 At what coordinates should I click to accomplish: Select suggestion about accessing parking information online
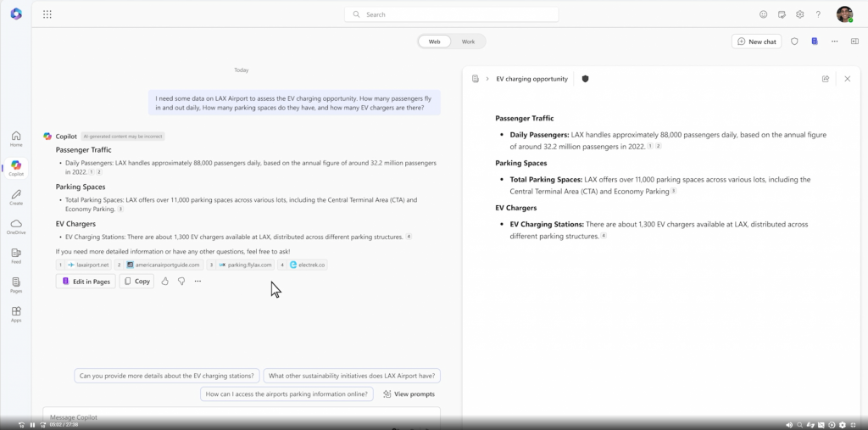pyautogui.click(x=287, y=394)
